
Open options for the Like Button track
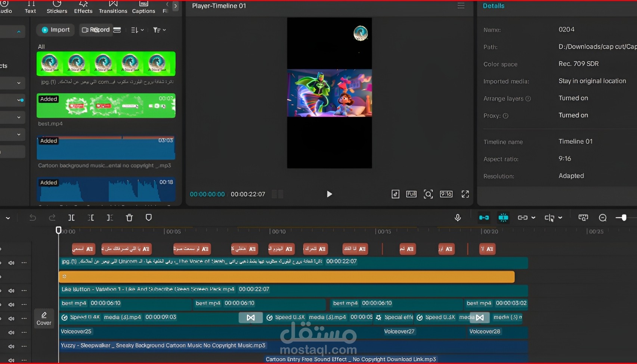tap(24, 291)
